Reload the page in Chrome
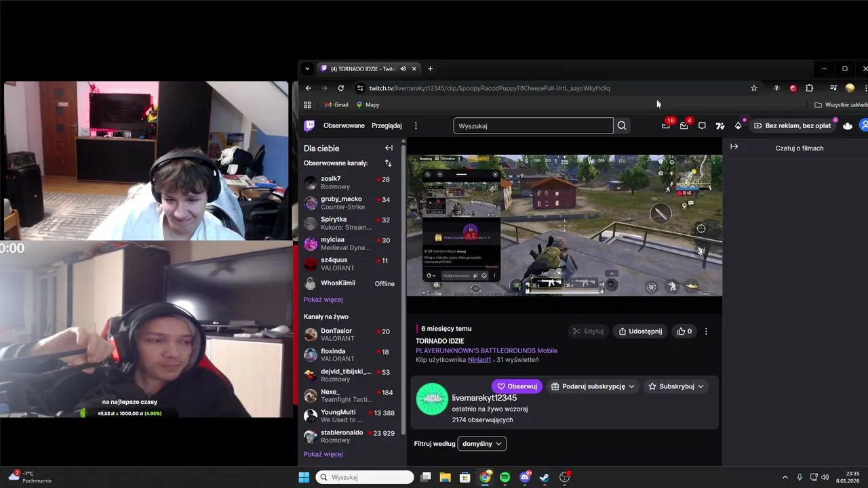 [340, 88]
